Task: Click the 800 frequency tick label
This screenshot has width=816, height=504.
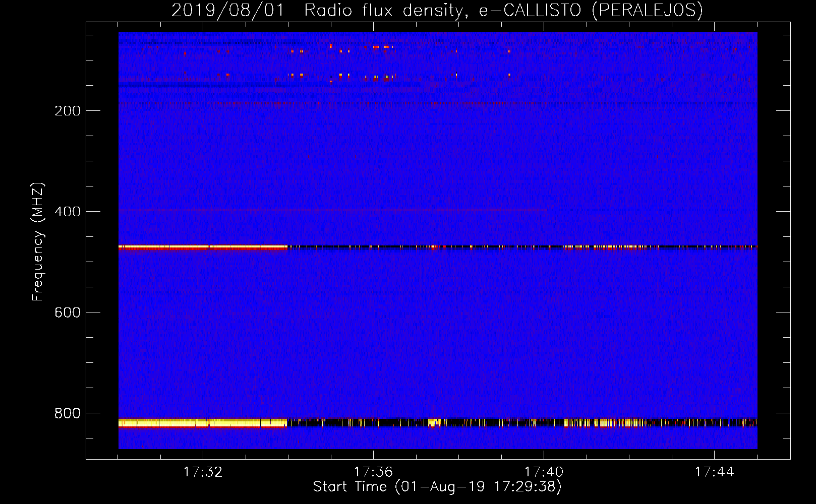Action: [x=68, y=413]
